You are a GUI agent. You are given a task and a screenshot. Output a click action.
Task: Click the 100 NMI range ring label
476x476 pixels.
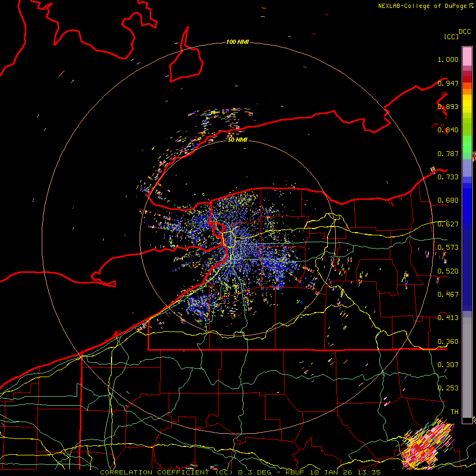[x=237, y=42]
